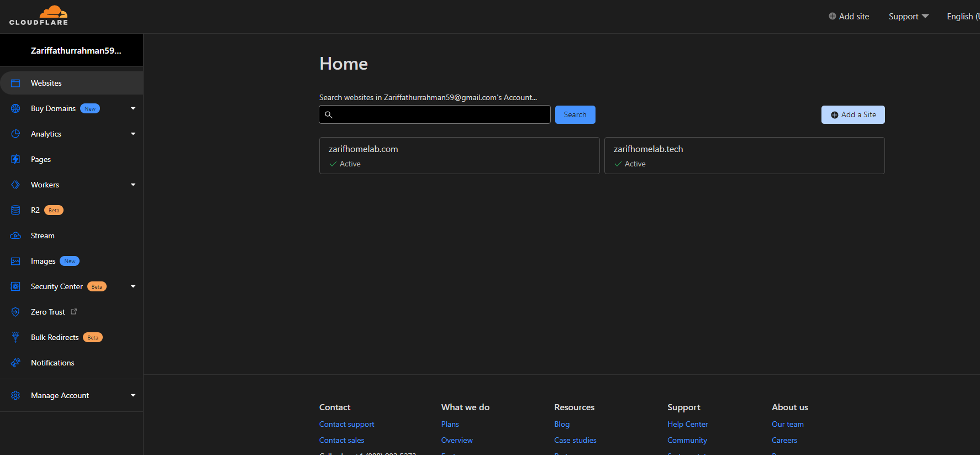980x455 pixels.
Task: Click the Notifications megaphone icon
Action: point(15,363)
